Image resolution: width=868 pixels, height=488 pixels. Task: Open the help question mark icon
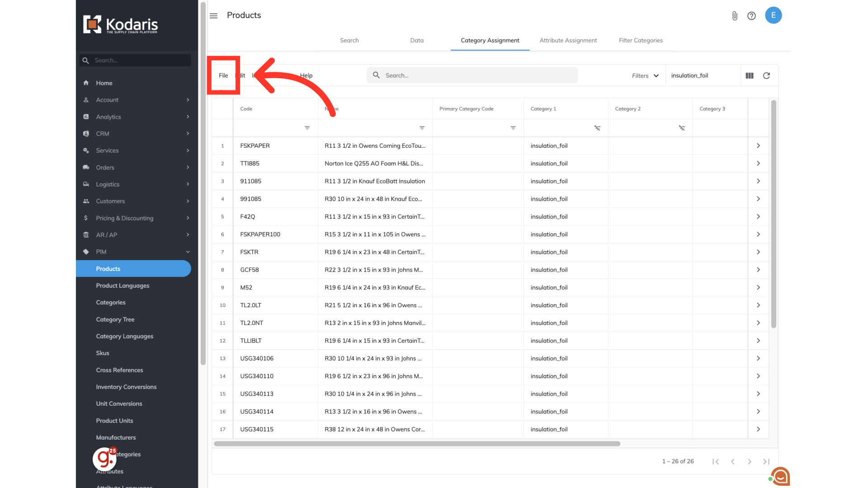click(x=751, y=16)
